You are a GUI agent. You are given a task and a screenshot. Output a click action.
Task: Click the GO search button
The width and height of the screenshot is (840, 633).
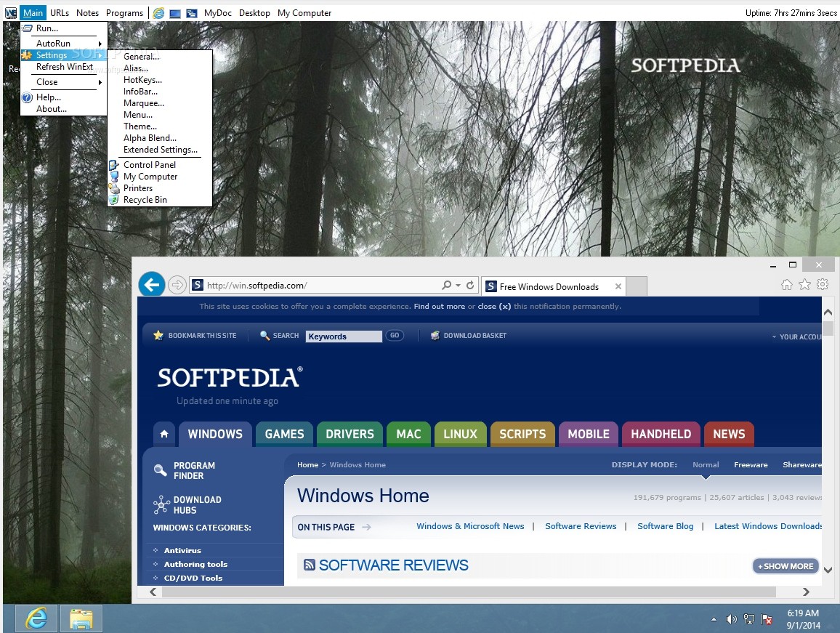click(395, 336)
